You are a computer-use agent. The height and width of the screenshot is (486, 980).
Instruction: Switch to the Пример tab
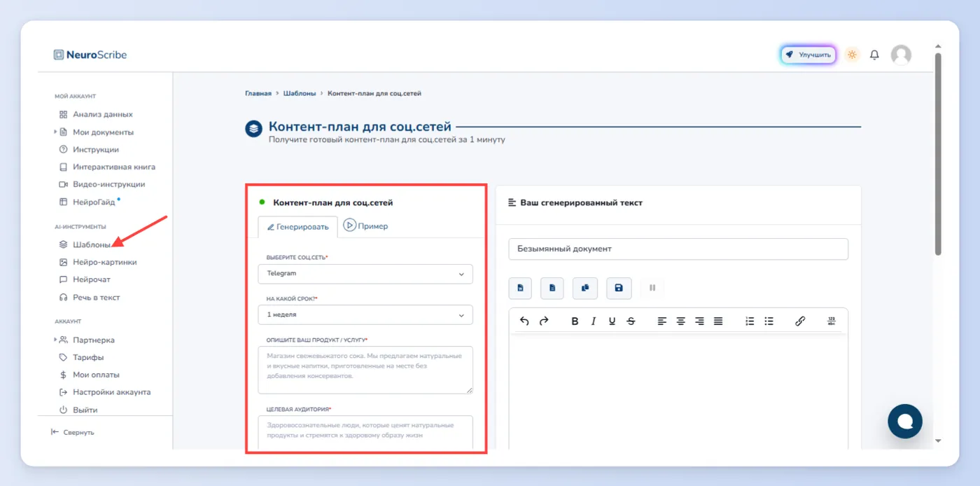(x=365, y=226)
